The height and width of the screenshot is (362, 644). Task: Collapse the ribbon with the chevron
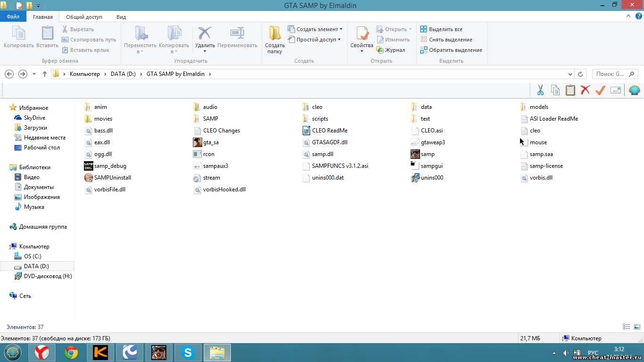tap(627, 16)
